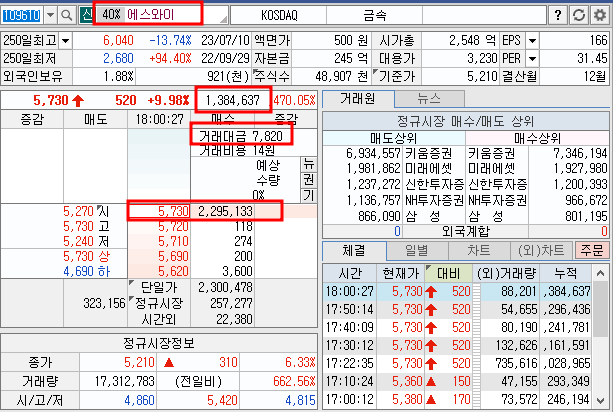Select bid price 5,690 row
Image resolution: width=613 pixels, height=412 pixels.
173,256
